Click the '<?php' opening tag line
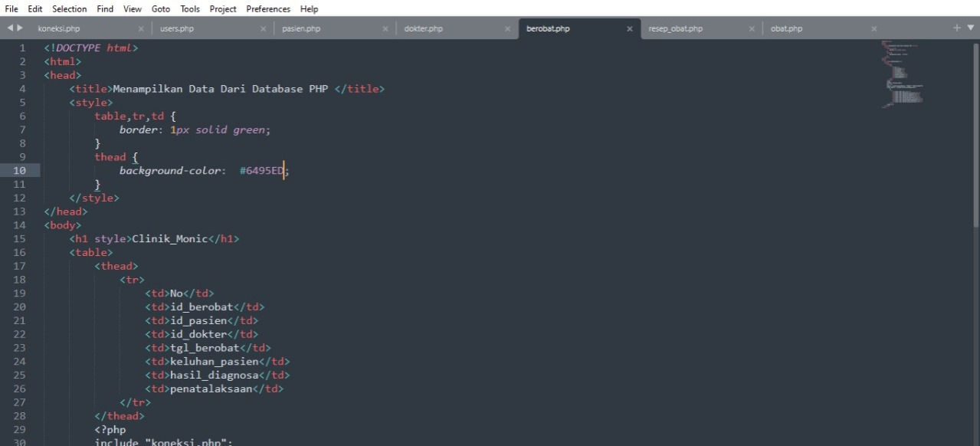 110,430
